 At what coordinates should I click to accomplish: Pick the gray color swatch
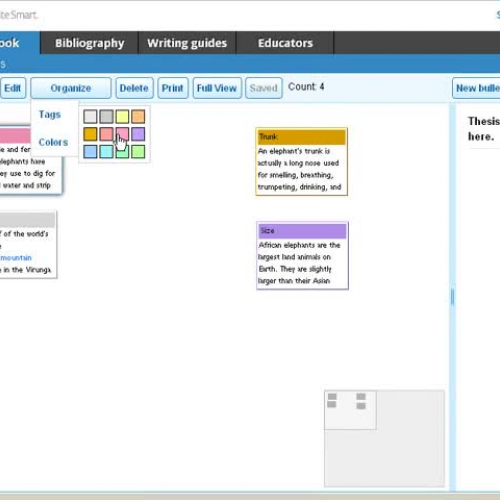click(x=106, y=117)
